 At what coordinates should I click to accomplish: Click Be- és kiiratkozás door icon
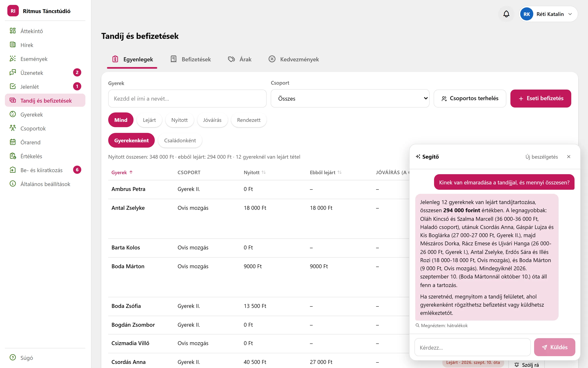pos(13,170)
